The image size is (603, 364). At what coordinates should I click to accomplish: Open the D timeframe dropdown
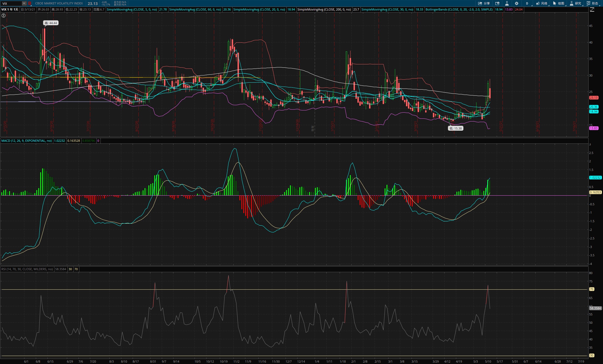[527, 3]
